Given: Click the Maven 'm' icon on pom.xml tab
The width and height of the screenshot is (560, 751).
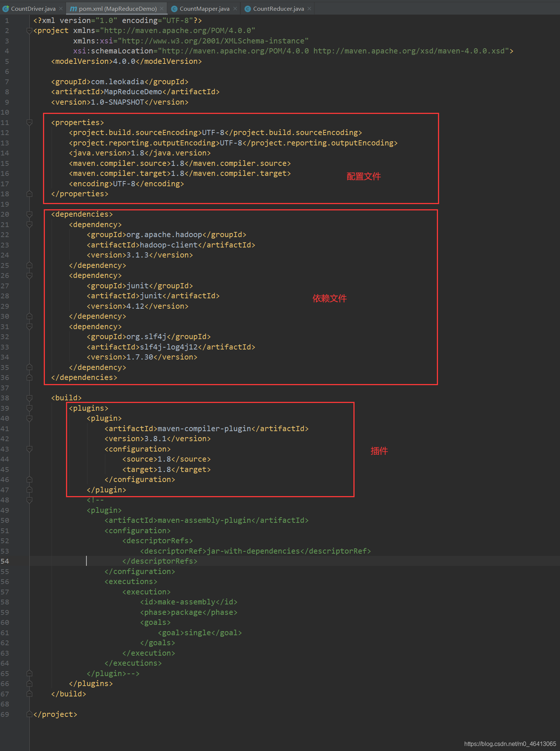Looking at the screenshot, I should tap(73, 9).
